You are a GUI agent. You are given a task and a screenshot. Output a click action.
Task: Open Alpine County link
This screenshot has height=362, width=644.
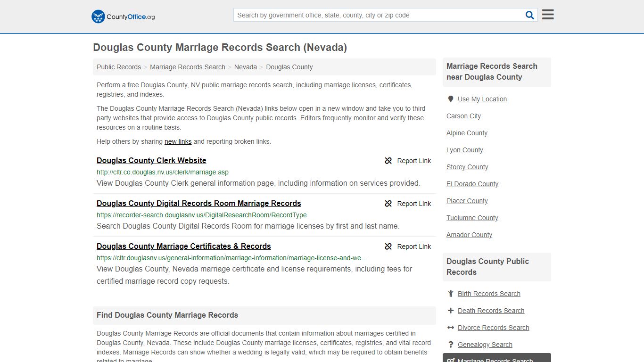(467, 133)
